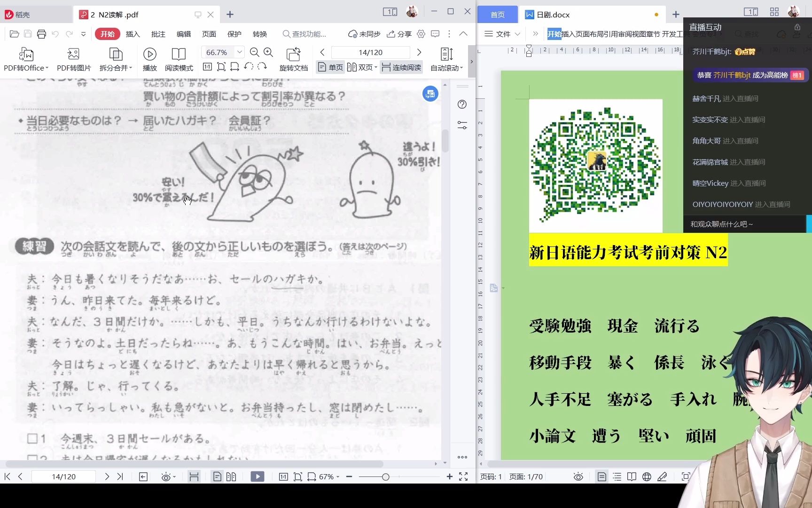The image size is (812, 508).
Task: Jump to first page in bottom status bar
Action: coord(7,476)
